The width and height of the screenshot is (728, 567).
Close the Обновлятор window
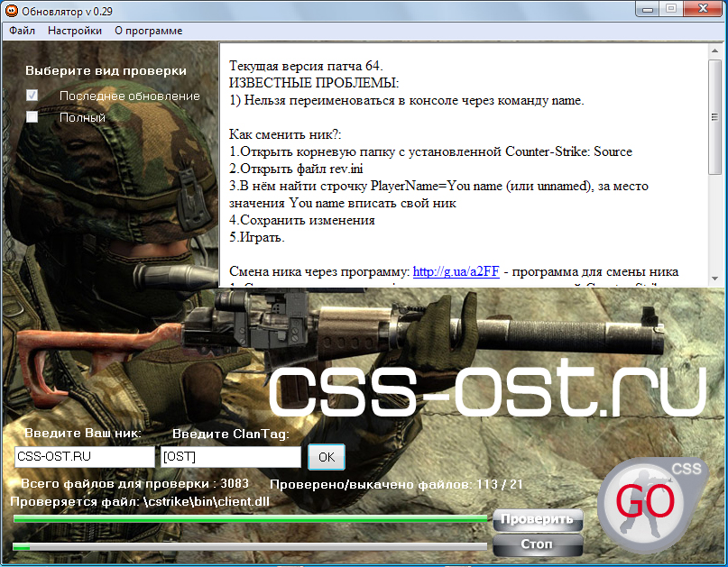tap(703, 9)
